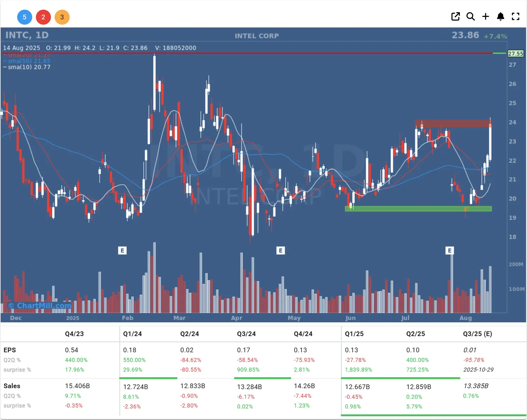Click the late April earnings E marker
Viewport: 527px width, 420px height.
click(x=281, y=250)
